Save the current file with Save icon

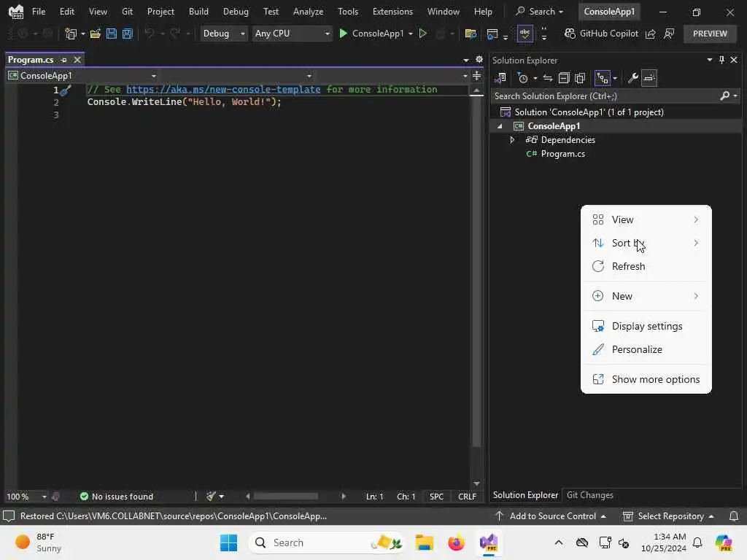112,34
